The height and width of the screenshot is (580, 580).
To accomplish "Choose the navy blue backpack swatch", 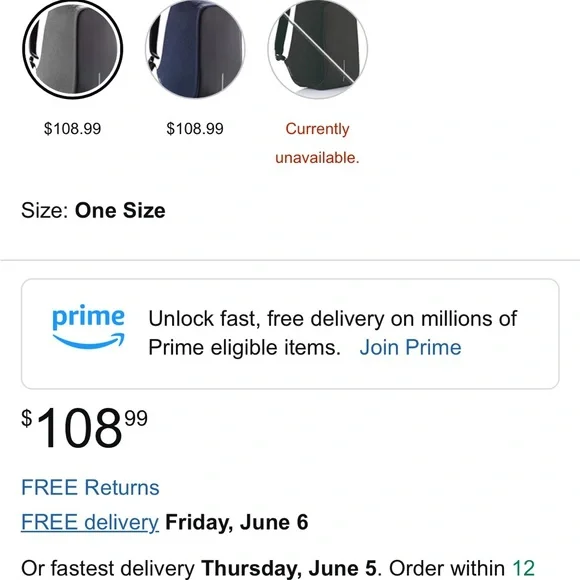I will (x=195, y=49).
